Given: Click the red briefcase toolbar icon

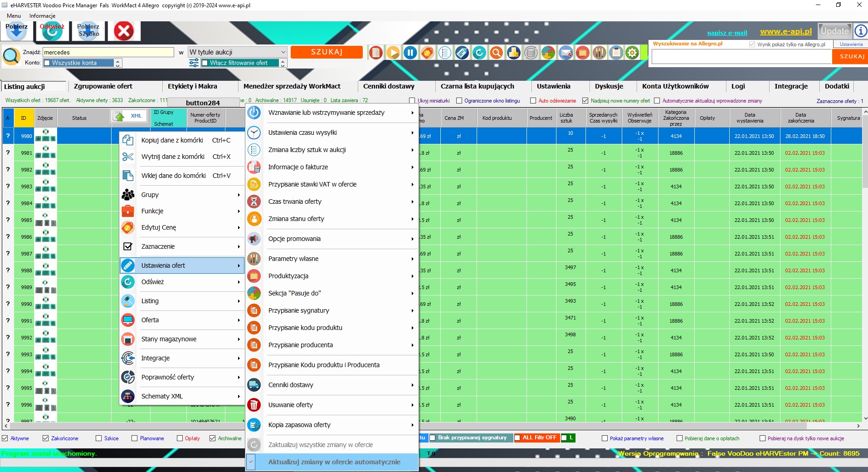Looking at the screenshot, I should [x=583, y=53].
